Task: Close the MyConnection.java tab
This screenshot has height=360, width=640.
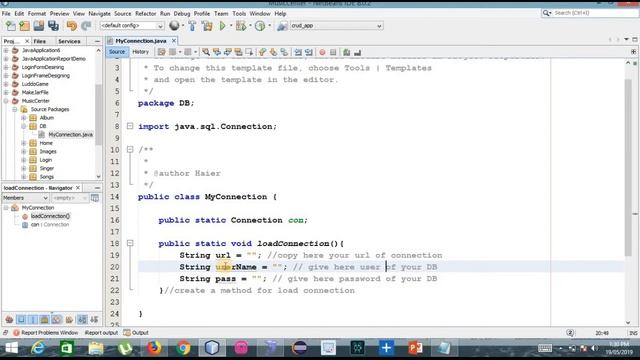Action: tap(174, 41)
